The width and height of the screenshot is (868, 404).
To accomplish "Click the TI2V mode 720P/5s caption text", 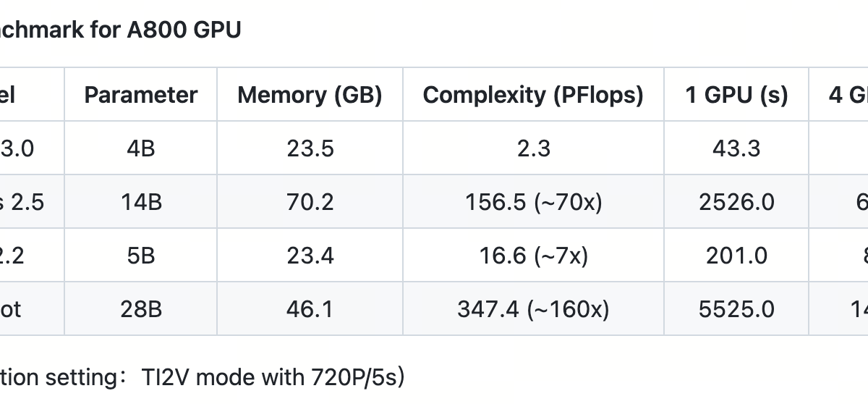I will [x=203, y=377].
